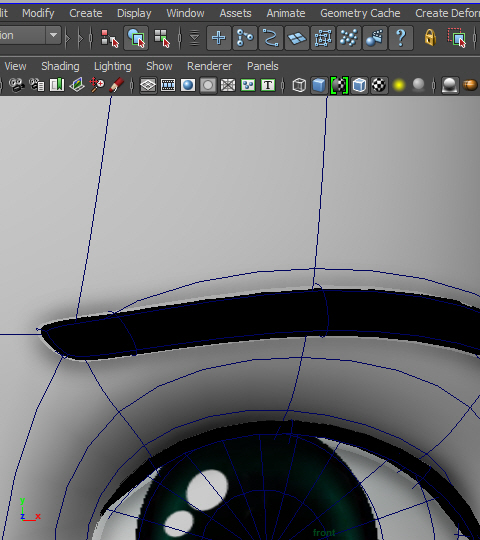Open the Geometry Cache menu

360,13
